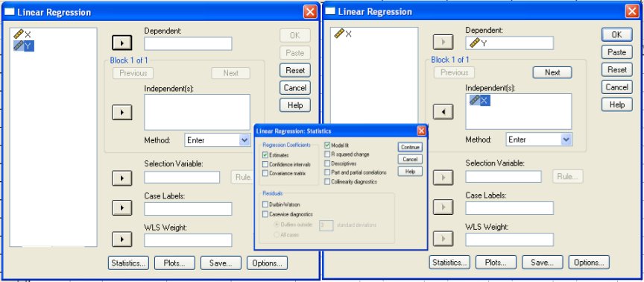Enable Estimates checkbox
644x282 pixels.
point(265,155)
